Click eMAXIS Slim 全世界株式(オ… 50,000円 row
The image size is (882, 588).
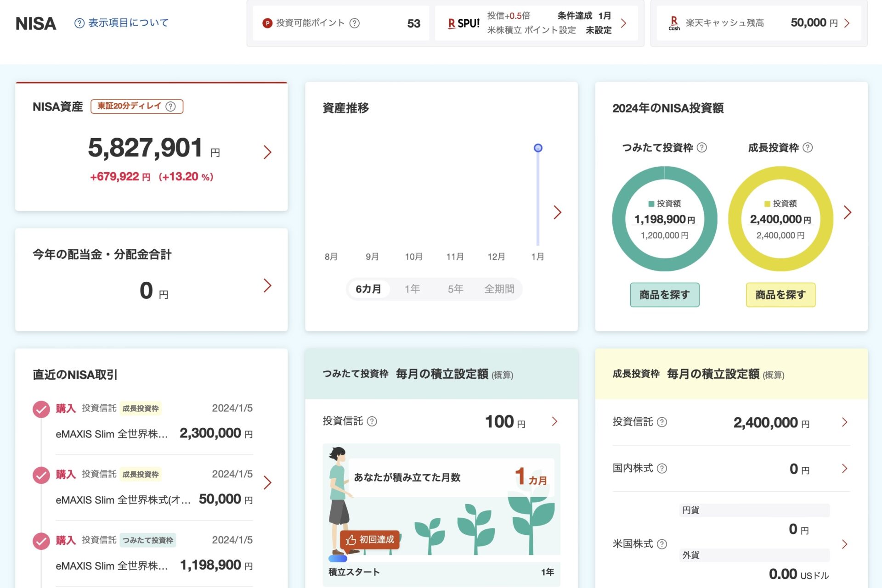pyautogui.click(x=154, y=499)
